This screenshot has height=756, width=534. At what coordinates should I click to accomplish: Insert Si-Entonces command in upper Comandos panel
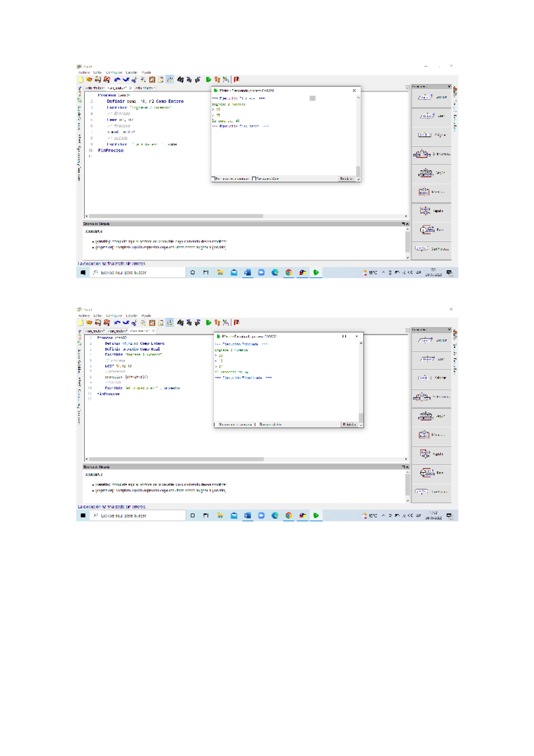[431, 154]
